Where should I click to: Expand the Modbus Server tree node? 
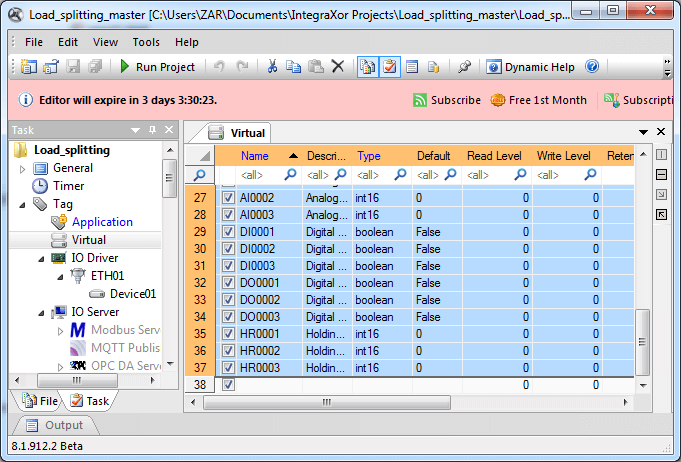[x=61, y=331]
